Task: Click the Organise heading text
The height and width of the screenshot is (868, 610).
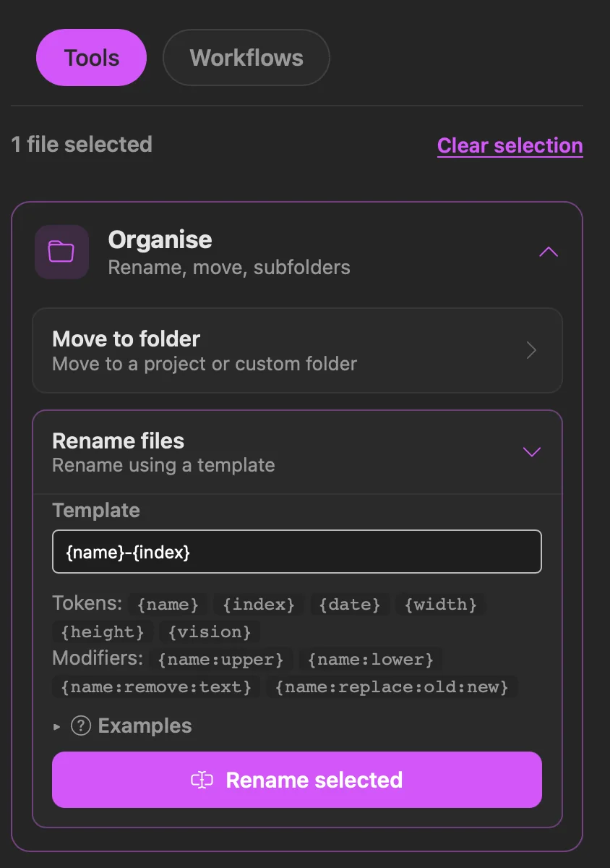Action: point(160,240)
